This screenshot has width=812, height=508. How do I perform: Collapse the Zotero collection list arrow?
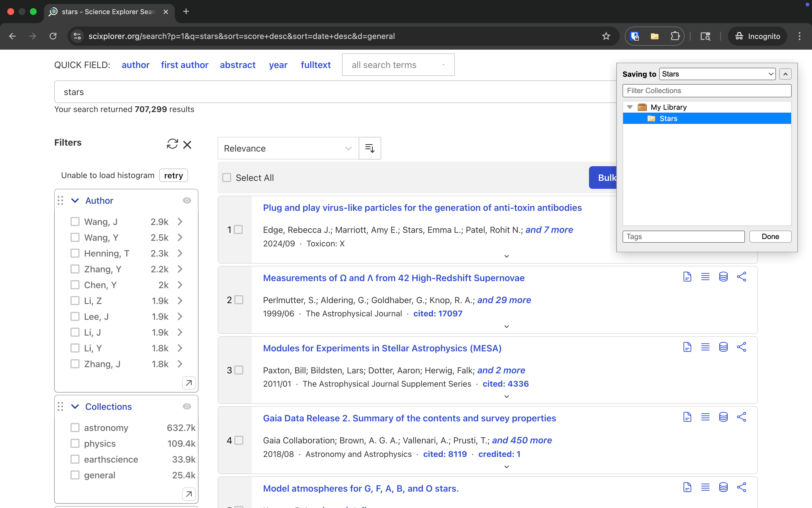(785, 74)
